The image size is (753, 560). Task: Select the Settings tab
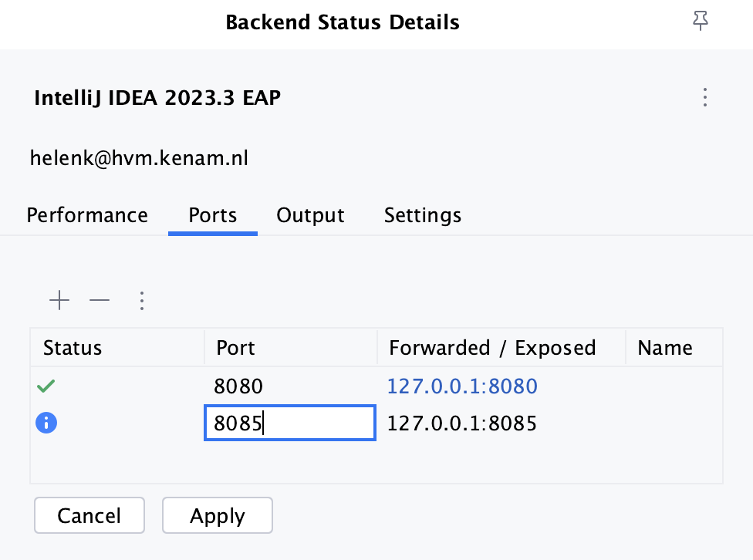(x=422, y=215)
